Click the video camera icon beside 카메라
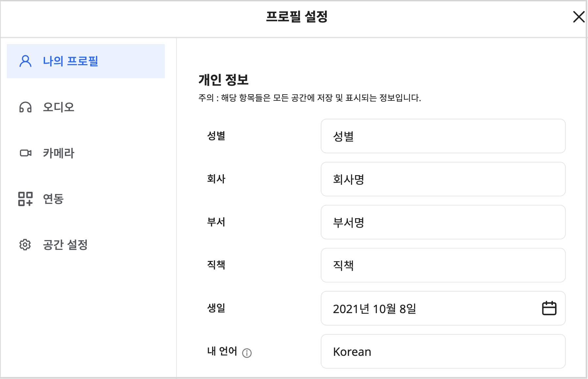 (x=25, y=153)
